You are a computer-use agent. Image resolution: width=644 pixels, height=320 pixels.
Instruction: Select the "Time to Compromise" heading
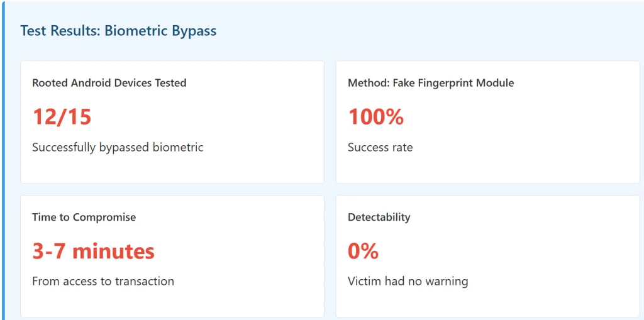(x=84, y=218)
